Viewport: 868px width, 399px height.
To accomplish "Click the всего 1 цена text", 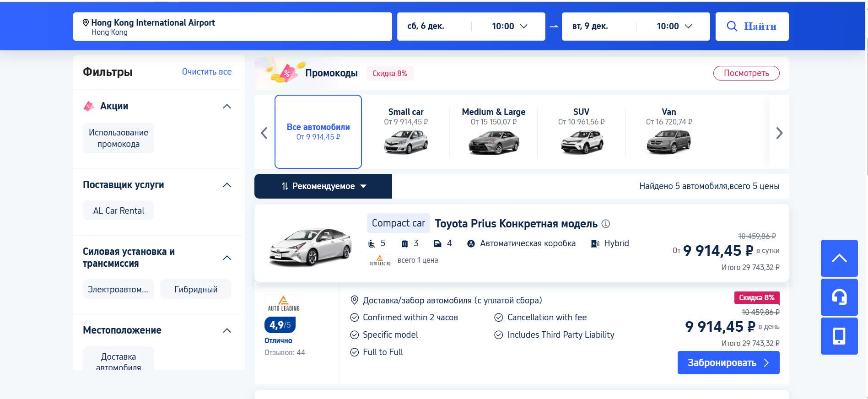I will coord(418,260).
